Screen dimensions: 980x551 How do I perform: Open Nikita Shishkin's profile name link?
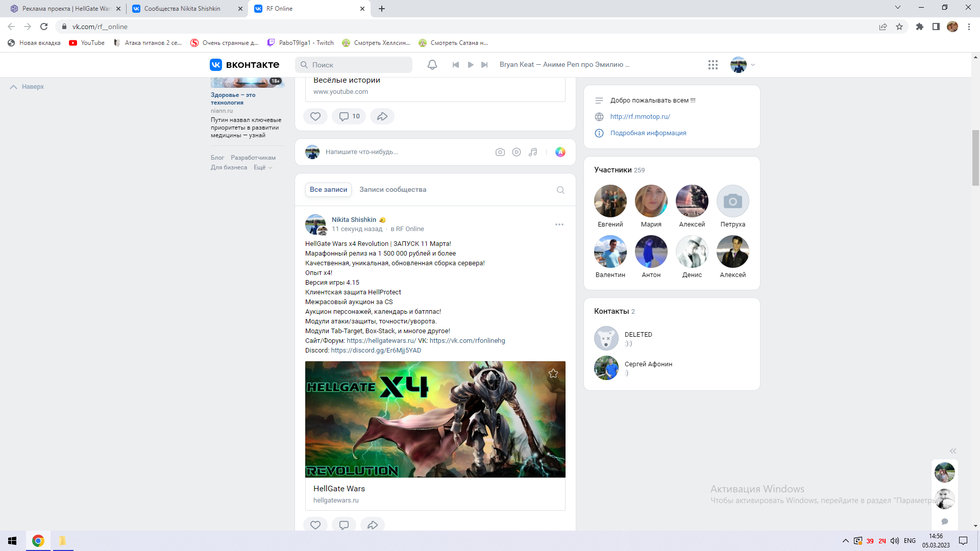354,220
